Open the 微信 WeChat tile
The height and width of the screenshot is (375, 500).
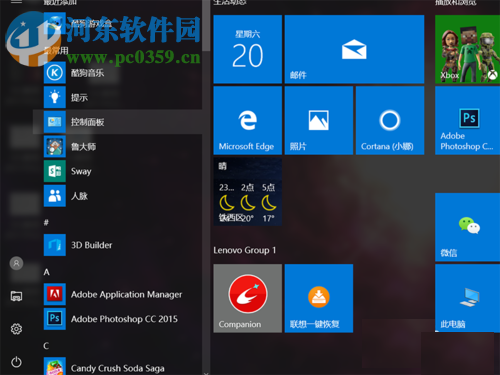click(x=467, y=227)
